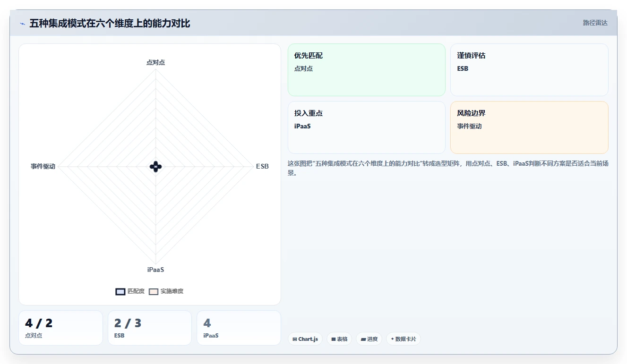Image resolution: width=627 pixels, height=364 pixels.
Task: Toggle the 匹配度 legend item
Action: pos(130,291)
